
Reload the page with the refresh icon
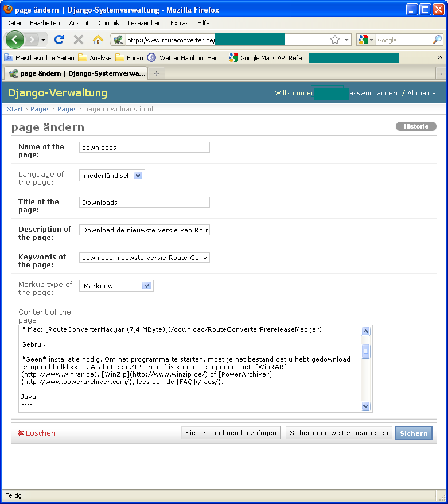click(59, 40)
